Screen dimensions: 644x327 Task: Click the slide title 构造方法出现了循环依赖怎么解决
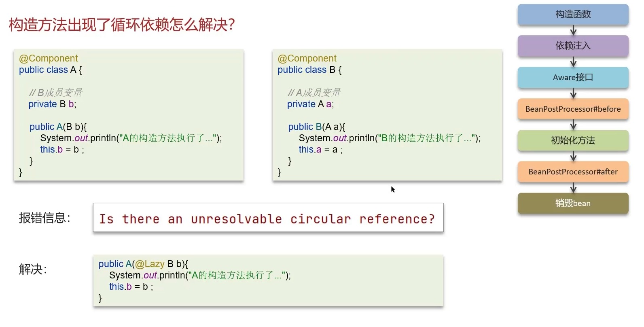(x=122, y=25)
